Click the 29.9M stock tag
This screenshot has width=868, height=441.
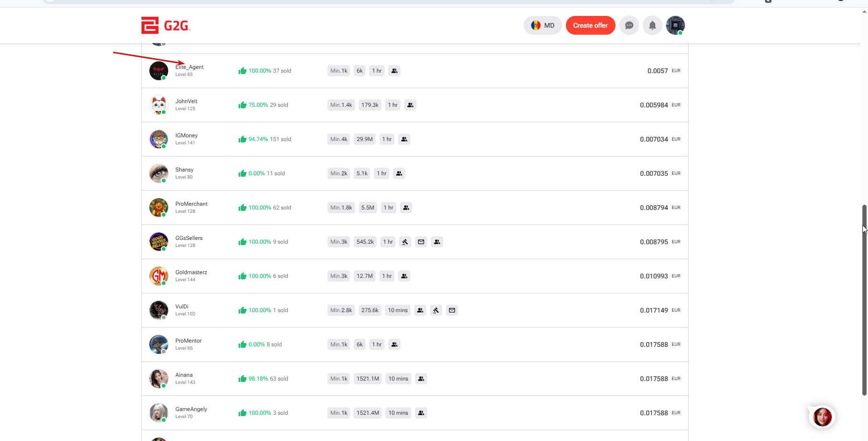(x=364, y=139)
